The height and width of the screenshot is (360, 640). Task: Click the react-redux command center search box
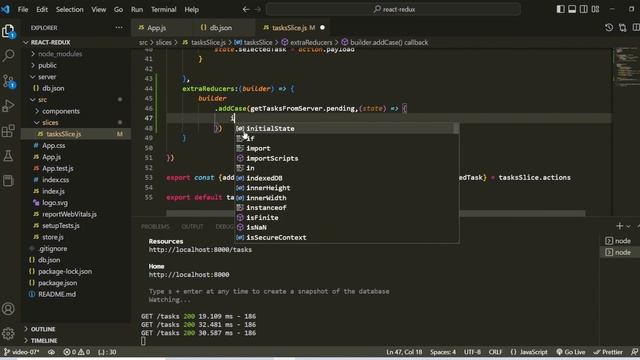[393, 9]
